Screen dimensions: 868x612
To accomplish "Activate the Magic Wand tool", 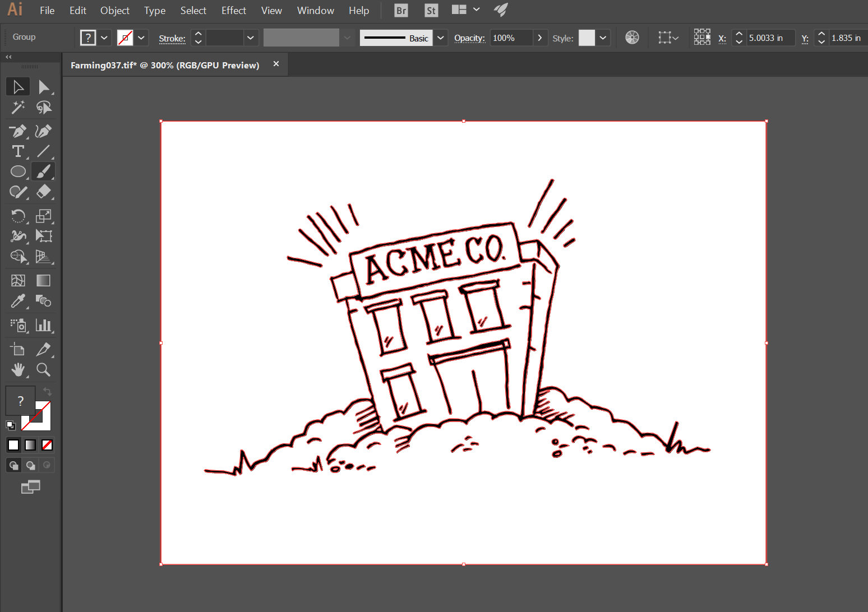I will click(x=19, y=108).
